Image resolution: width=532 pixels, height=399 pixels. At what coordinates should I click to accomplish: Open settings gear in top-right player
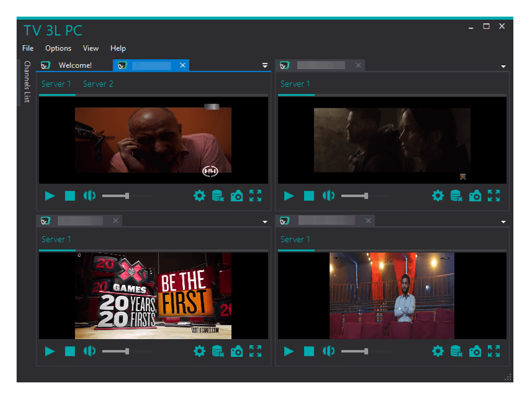coord(438,196)
